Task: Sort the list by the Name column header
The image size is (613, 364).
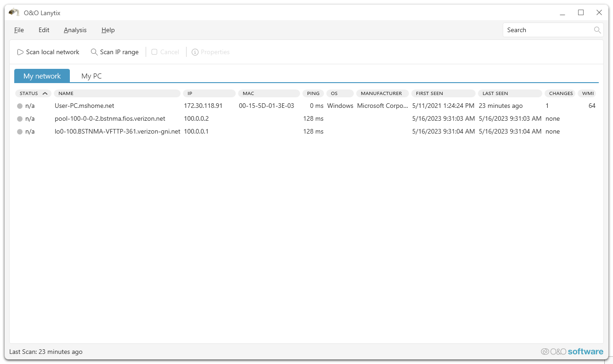Action: pyautogui.click(x=117, y=94)
